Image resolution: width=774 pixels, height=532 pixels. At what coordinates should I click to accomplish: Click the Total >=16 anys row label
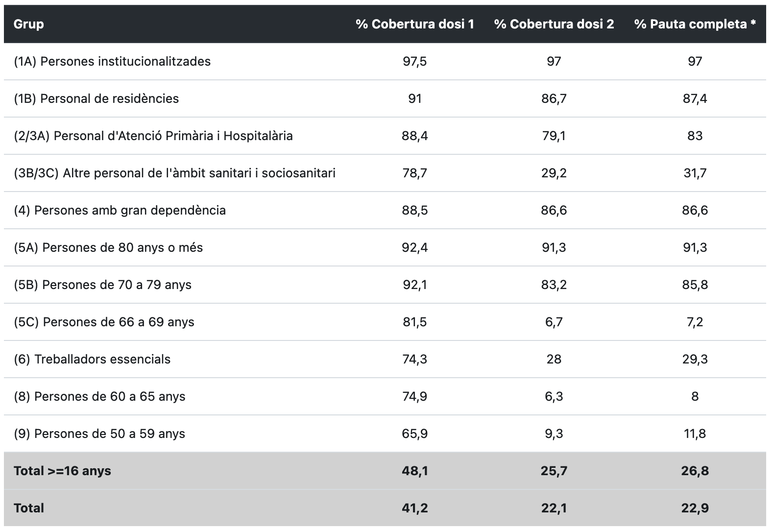(x=62, y=471)
